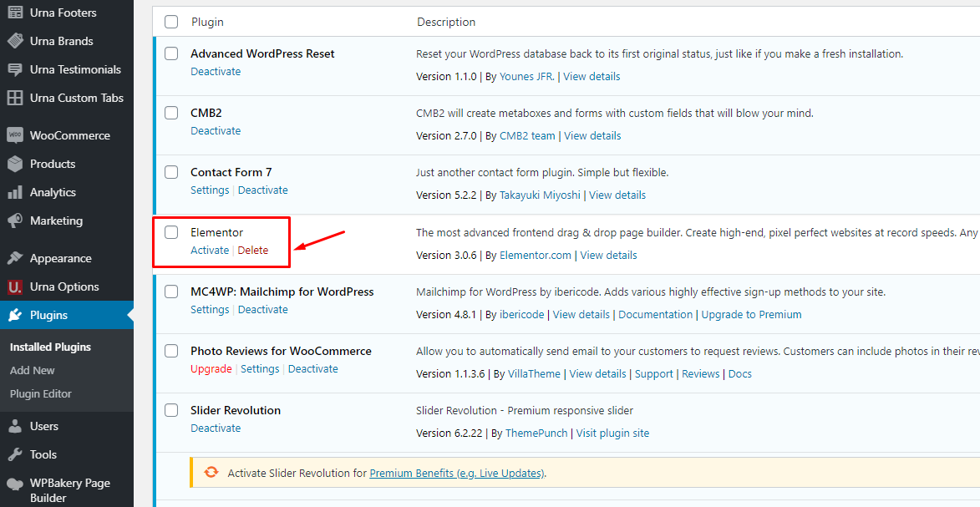Open MC4WP Upgrade to Premium link
980x507 pixels.
coord(751,314)
